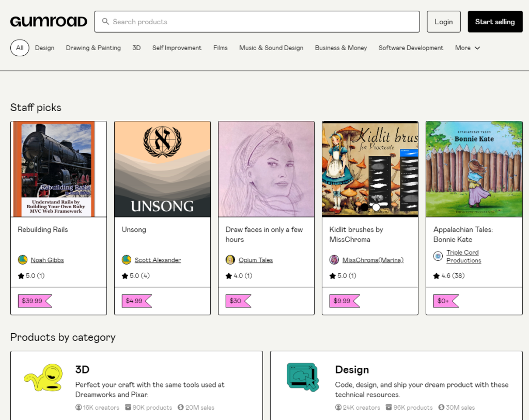Click the $9.99 price tag
This screenshot has height=420, width=529.
[345, 301]
